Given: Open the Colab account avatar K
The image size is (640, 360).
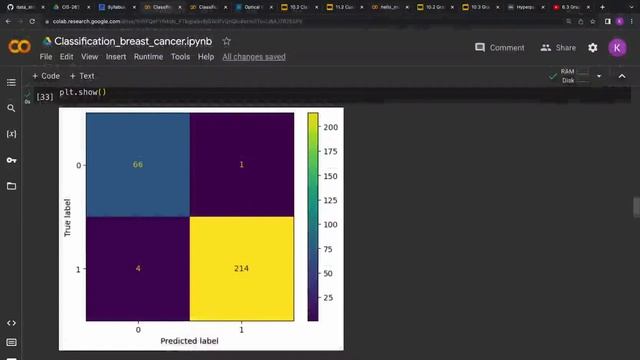Looking at the screenshot, I should (x=617, y=48).
